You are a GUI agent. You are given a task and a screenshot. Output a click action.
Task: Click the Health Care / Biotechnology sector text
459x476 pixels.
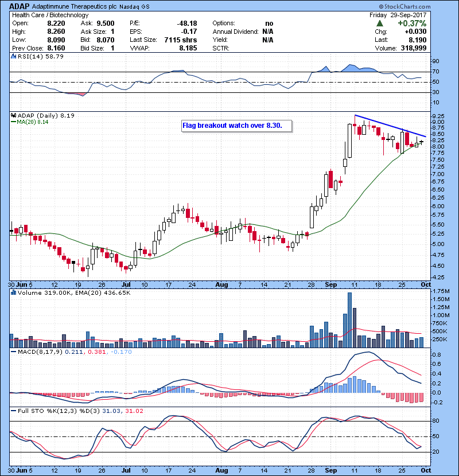click(50, 15)
